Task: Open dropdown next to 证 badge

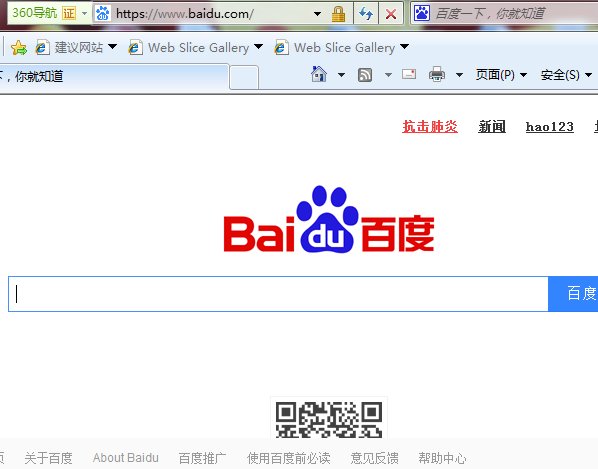Action: click(84, 13)
